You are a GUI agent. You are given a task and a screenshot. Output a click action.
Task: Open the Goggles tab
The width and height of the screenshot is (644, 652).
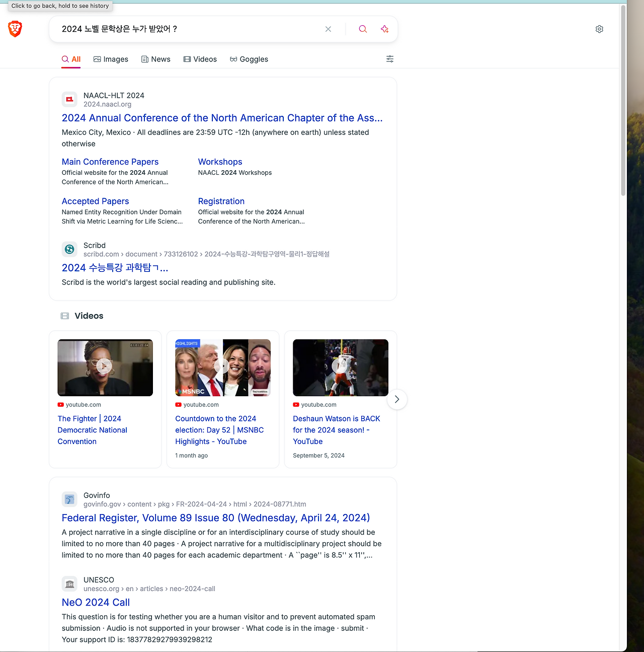click(249, 59)
